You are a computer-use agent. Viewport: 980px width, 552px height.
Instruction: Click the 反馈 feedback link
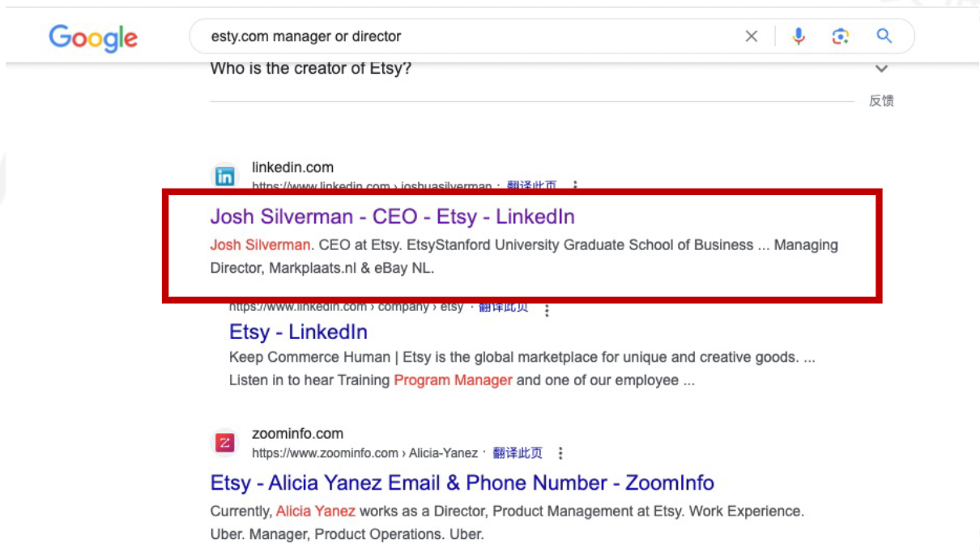point(881,101)
